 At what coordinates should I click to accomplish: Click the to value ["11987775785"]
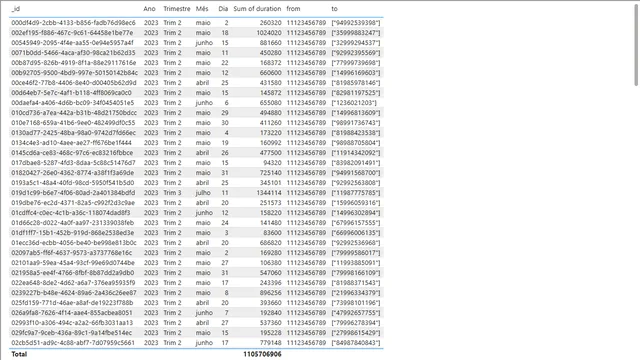(356, 193)
